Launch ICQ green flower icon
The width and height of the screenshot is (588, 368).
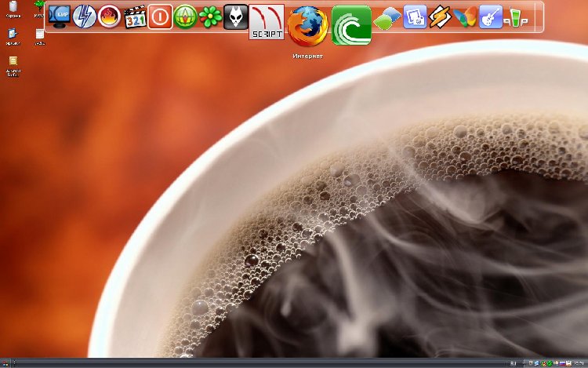pyautogui.click(x=210, y=17)
